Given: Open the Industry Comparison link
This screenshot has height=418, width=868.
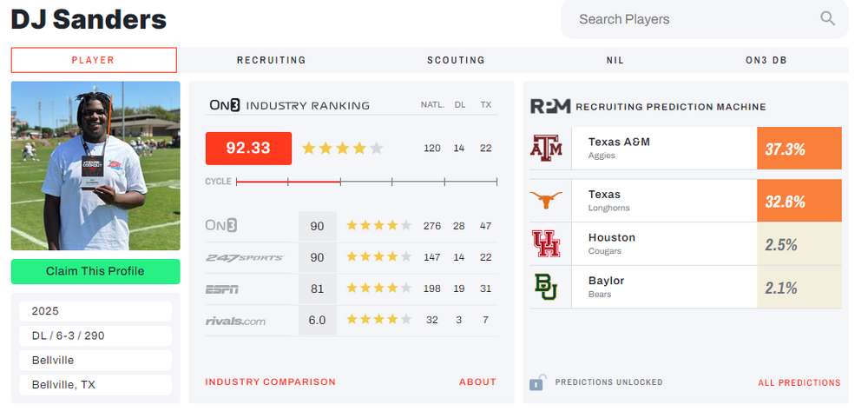Looking at the screenshot, I should (x=270, y=382).
